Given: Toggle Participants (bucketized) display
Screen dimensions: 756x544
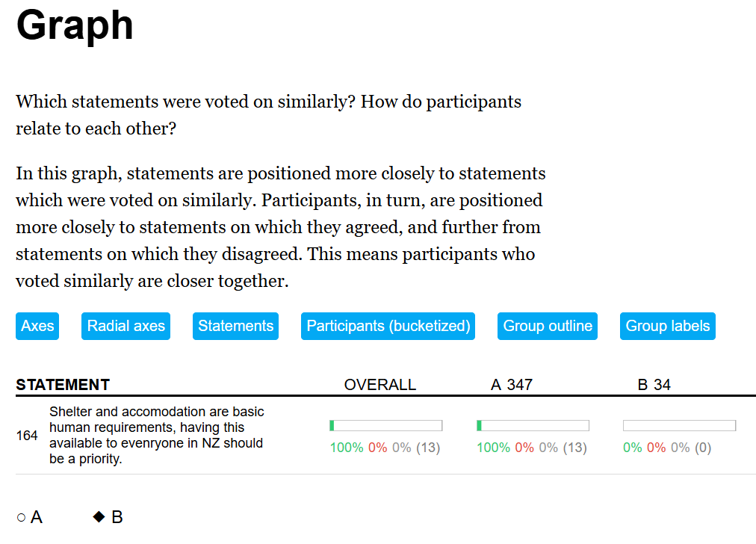Looking at the screenshot, I should 388,326.
